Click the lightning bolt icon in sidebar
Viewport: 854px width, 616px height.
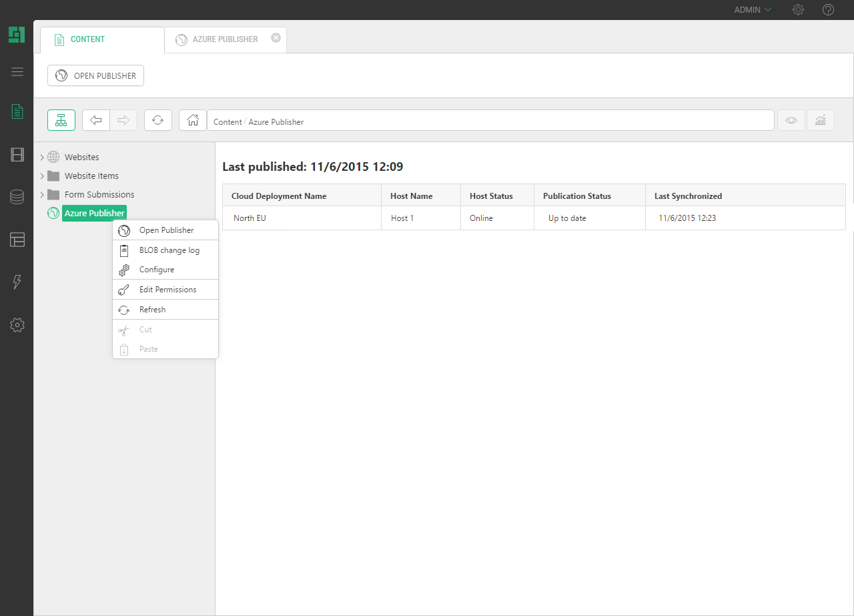pyautogui.click(x=17, y=282)
